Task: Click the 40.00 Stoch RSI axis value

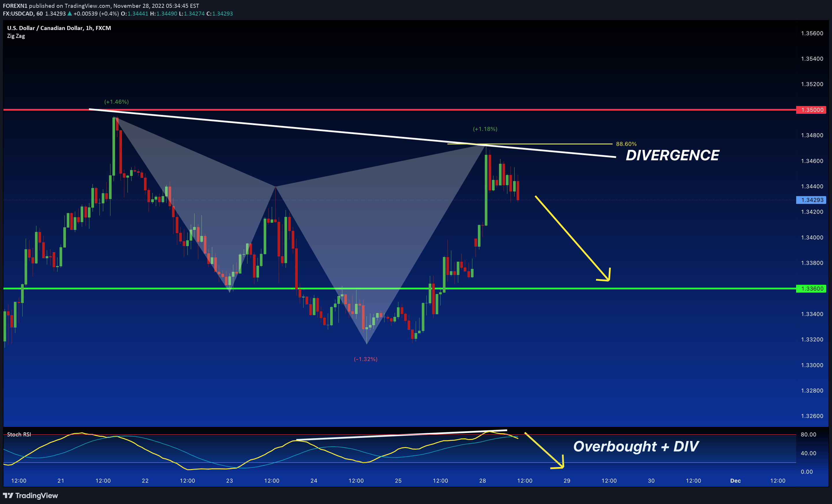Action: tap(808, 453)
